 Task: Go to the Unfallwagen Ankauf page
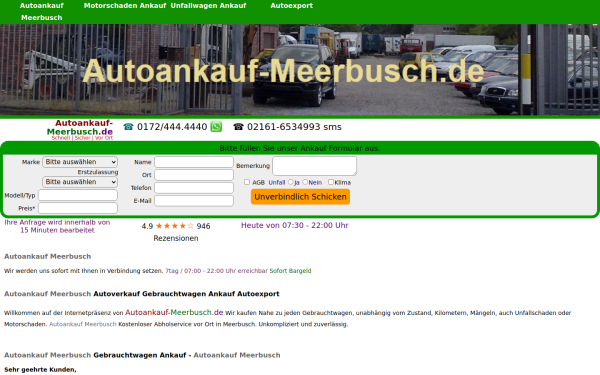click(208, 6)
